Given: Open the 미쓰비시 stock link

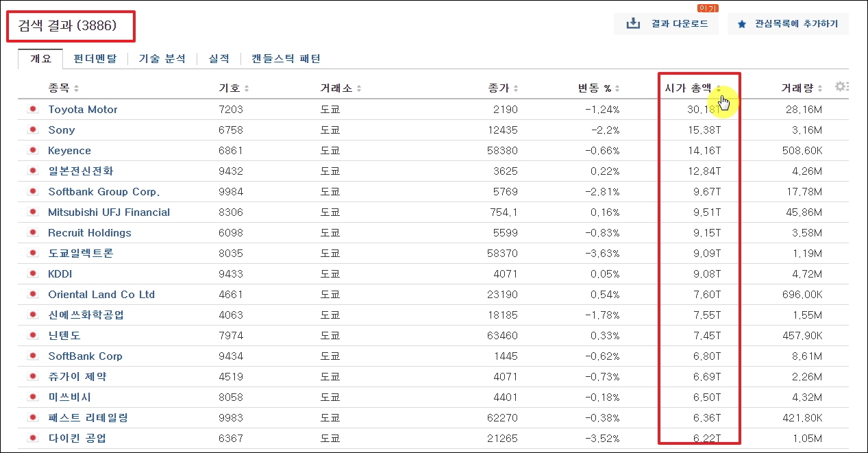Looking at the screenshot, I should [x=69, y=397].
